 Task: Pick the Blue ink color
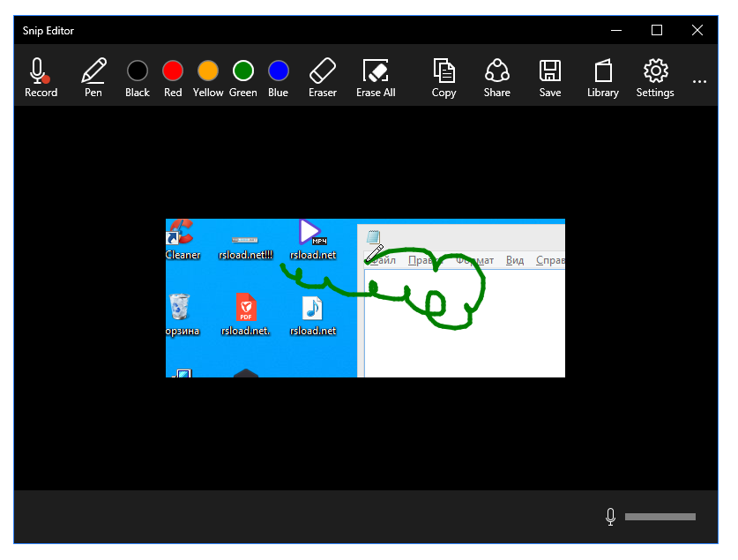278,78
